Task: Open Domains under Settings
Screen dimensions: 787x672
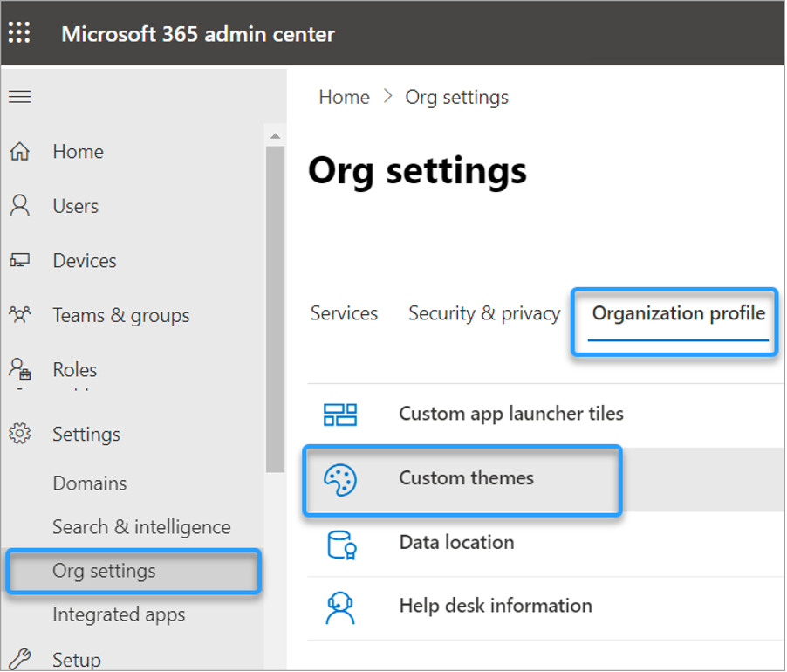Action: tap(89, 483)
